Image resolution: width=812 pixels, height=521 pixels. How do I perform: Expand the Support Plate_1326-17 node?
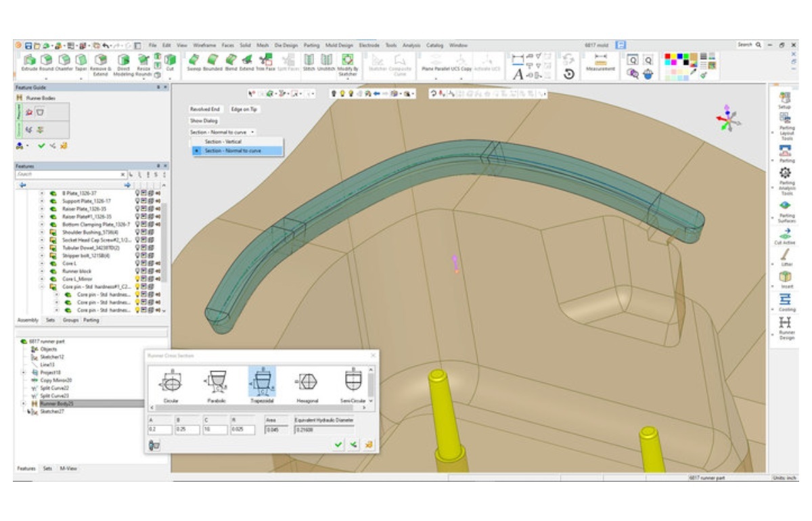(x=42, y=201)
